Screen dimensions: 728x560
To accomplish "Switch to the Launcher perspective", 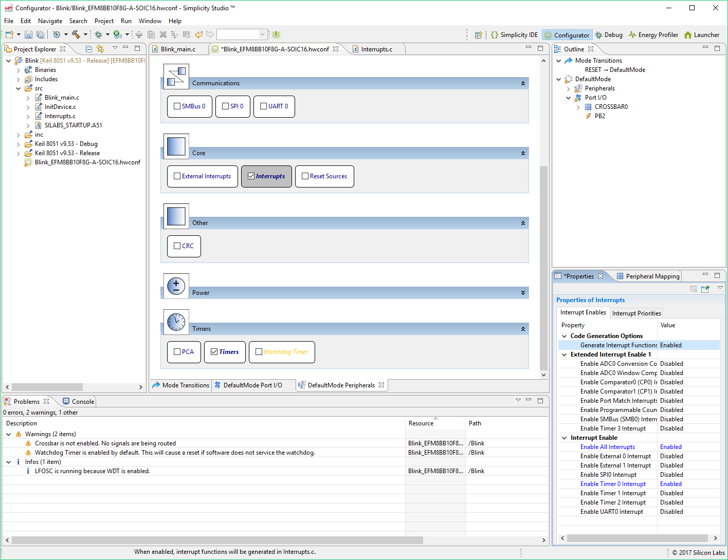I will [701, 35].
